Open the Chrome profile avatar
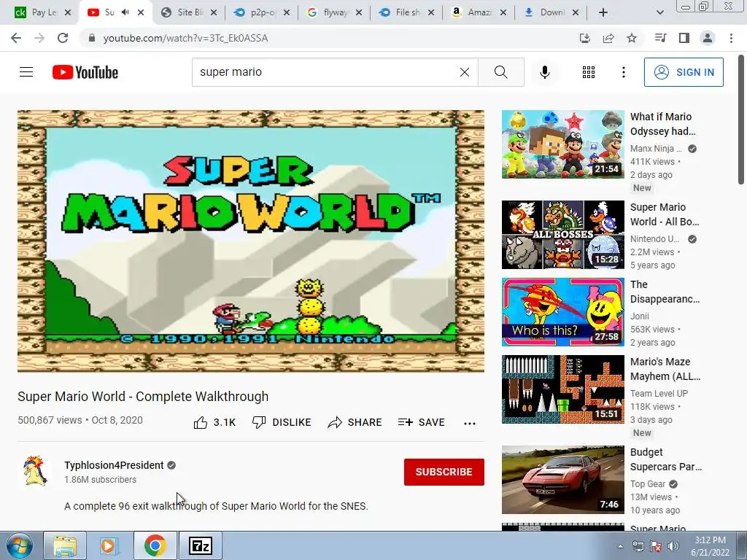The height and width of the screenshot is (560, 747). pos(708,38)
